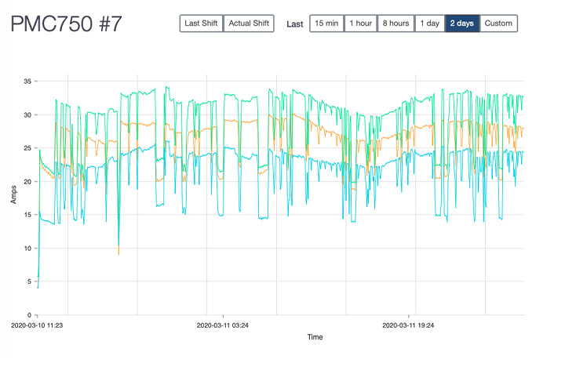Image resolution: width=565 pixels, height=392 pixels.
Task: Click the 20 tick on the Amps axis
Action: pyautogui.click(x=26, y=182)
